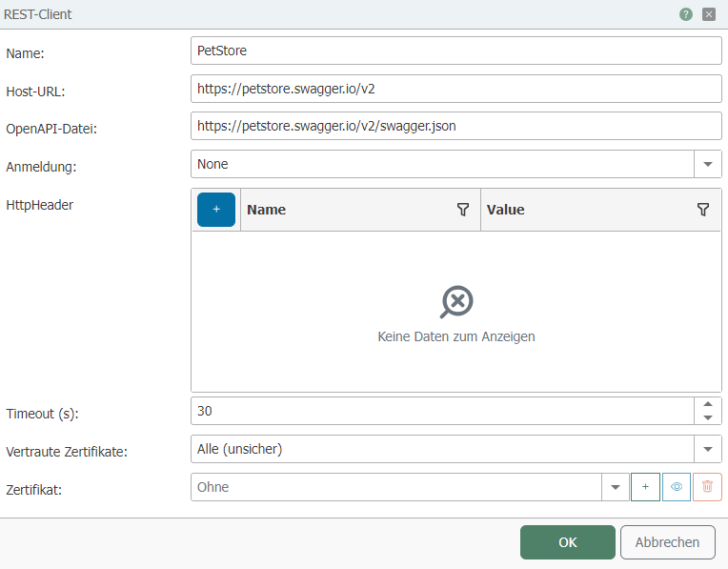The height and width of the screenshot is (569, 728).
Task: Click the Name field containing PetStore
Action: 455,51
